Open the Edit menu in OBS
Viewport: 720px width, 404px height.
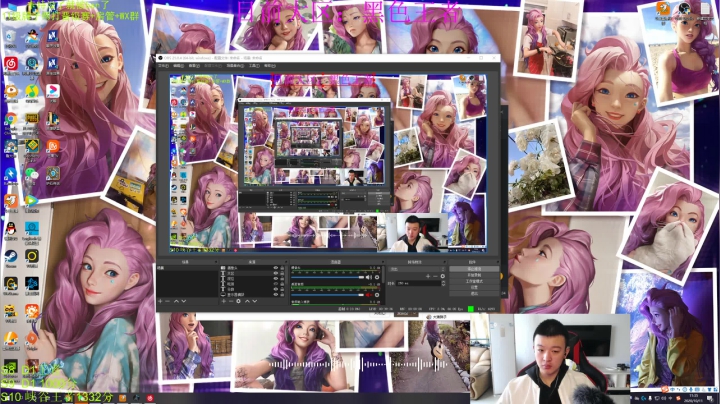(x=179, y=66)
